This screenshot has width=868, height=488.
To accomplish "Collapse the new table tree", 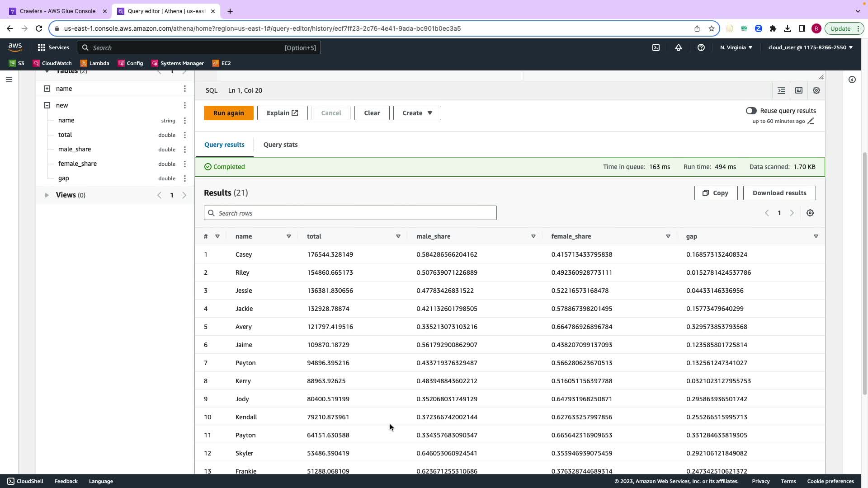I will pyautogui.click(x=47, y=105).
